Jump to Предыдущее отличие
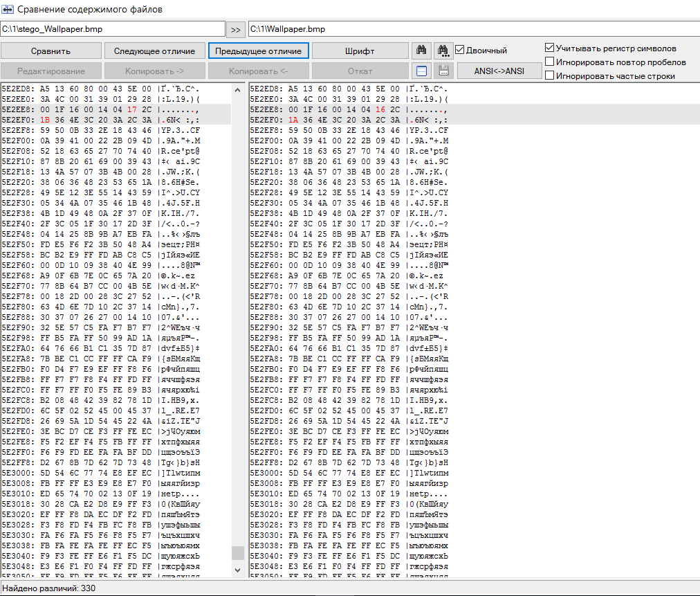This screenshot has height=596, width=700. [x=258, y=51]
